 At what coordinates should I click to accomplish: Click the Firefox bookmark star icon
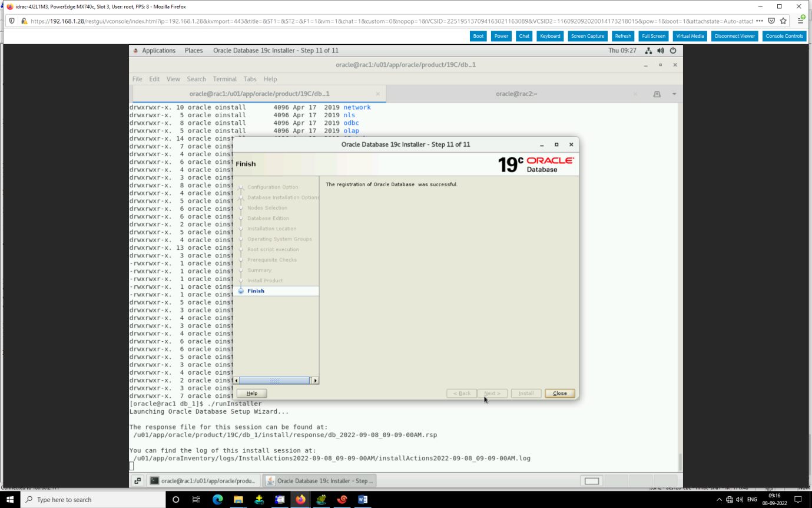point(783,21)
